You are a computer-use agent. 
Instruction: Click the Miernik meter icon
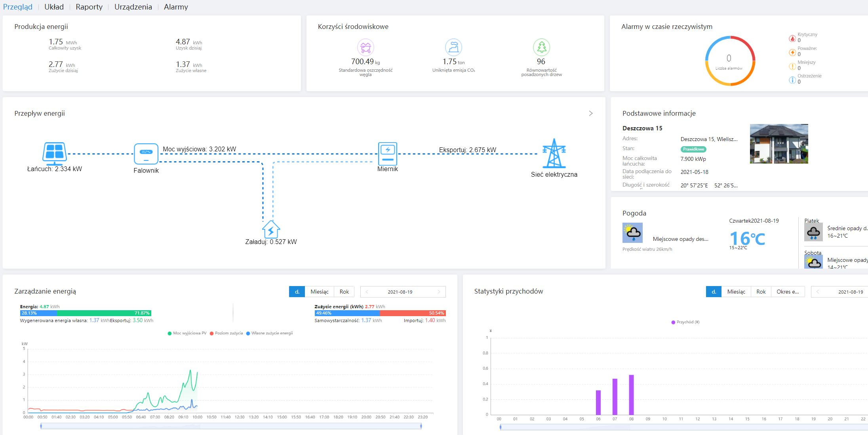pos(387,153)
